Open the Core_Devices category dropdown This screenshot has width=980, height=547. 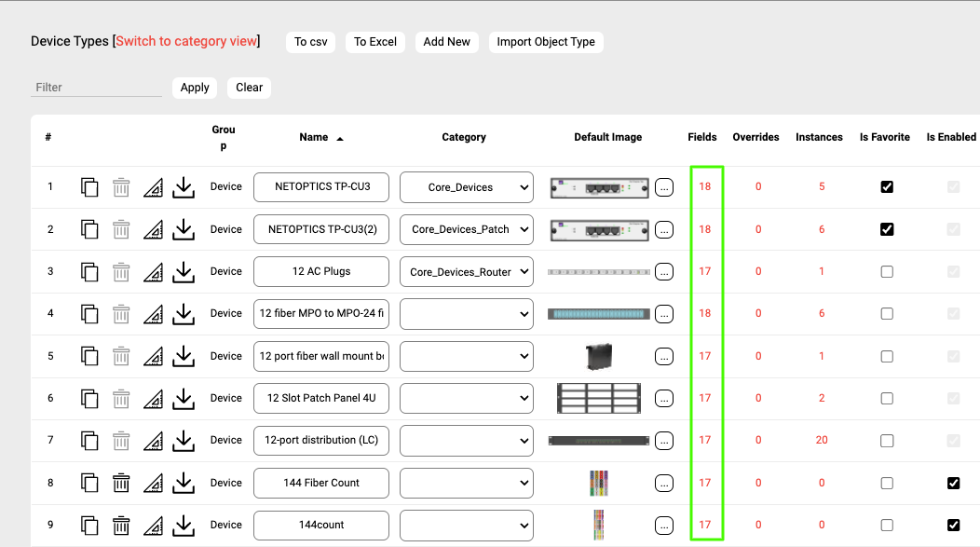466,187
